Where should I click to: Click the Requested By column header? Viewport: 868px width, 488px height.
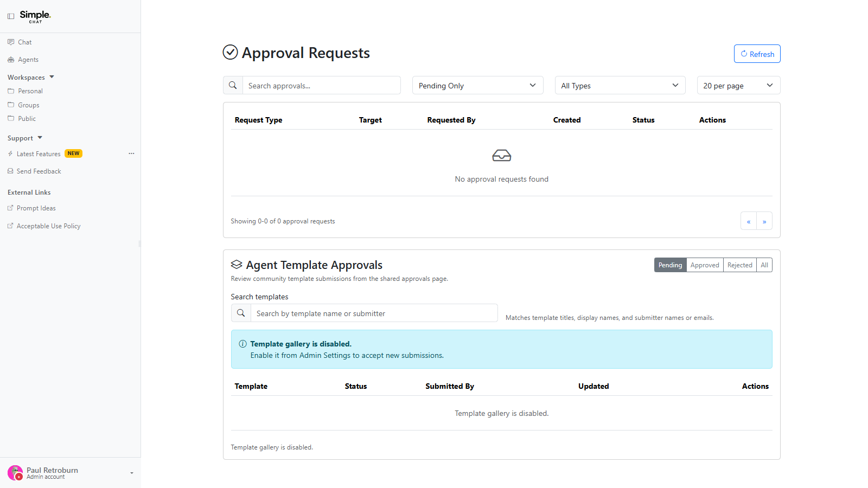click(x=451, y=120)
